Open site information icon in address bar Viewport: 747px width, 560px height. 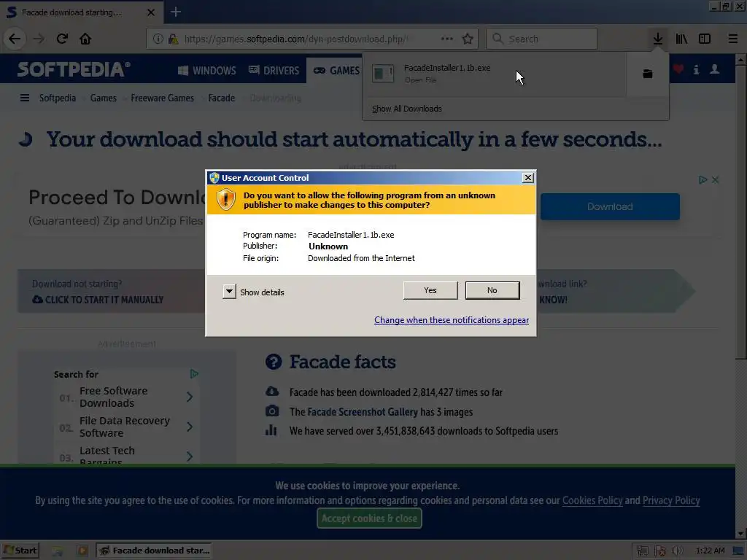[158, 39]
